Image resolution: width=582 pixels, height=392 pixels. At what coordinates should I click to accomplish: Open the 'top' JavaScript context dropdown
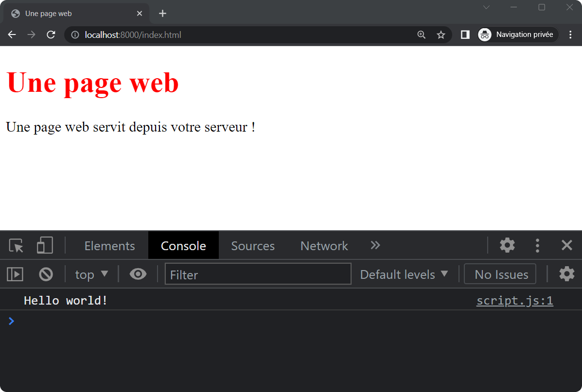[x=91, y=274]
